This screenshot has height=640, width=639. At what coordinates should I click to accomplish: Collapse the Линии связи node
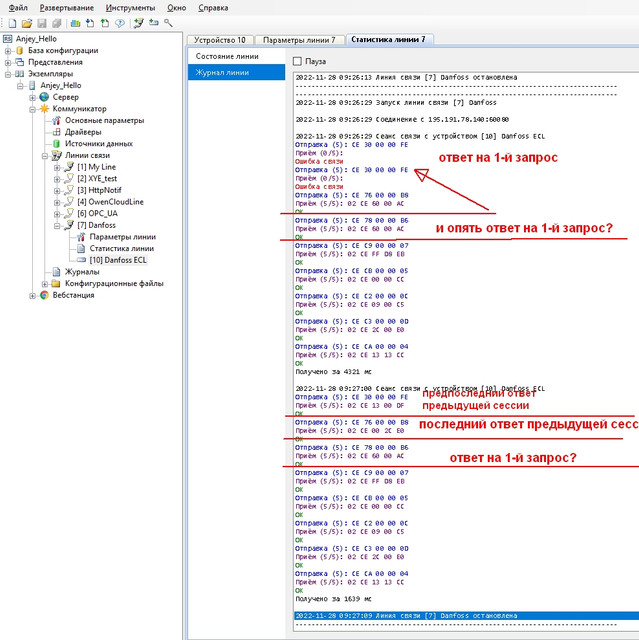tap(45, 156)
